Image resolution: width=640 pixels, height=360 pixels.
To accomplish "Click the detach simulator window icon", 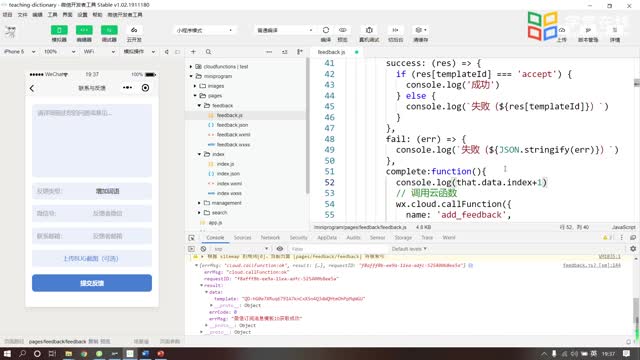I will [x=178, y=52].
